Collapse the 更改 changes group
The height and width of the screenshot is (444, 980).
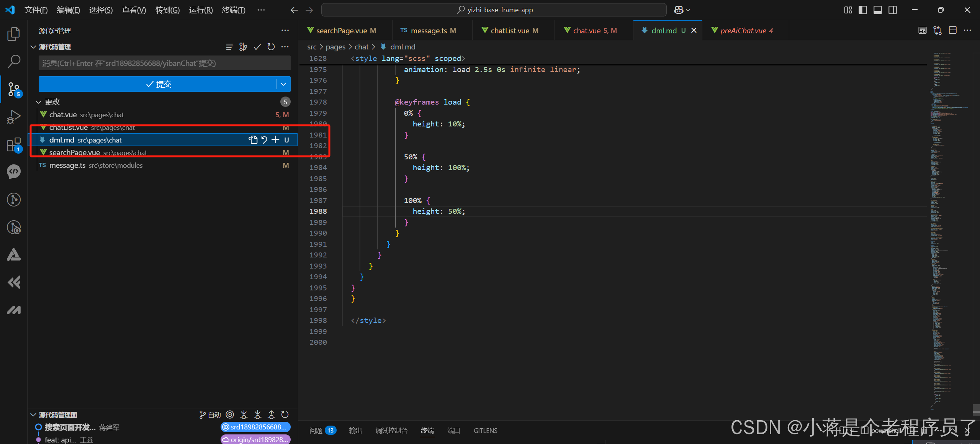[39, 102]
